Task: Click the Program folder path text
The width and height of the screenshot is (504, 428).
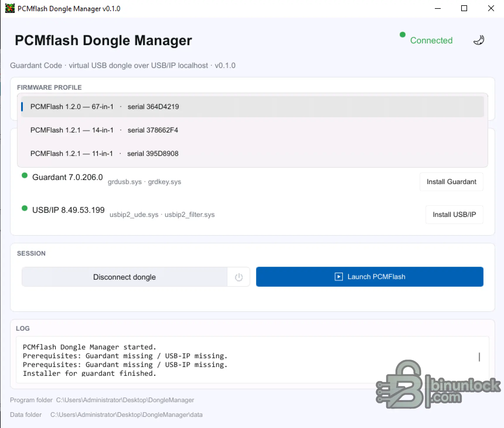Action: pyautogui.click(x=125, y=400)
